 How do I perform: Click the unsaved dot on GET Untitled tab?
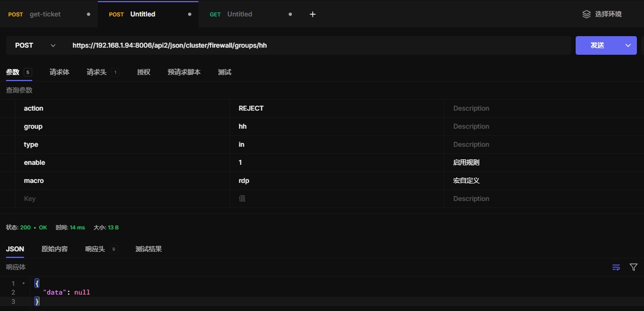pyautogui.click(x=290, y=14)
